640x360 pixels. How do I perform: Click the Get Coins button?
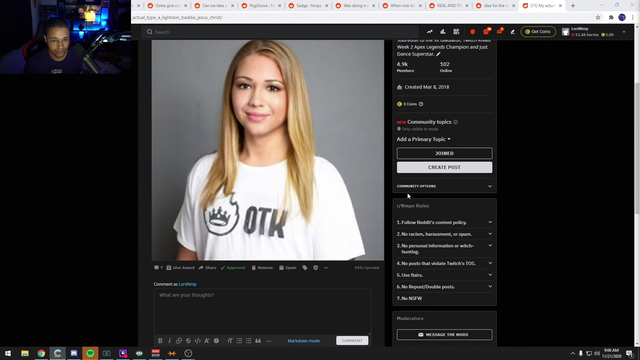click(x=538, y=31)
